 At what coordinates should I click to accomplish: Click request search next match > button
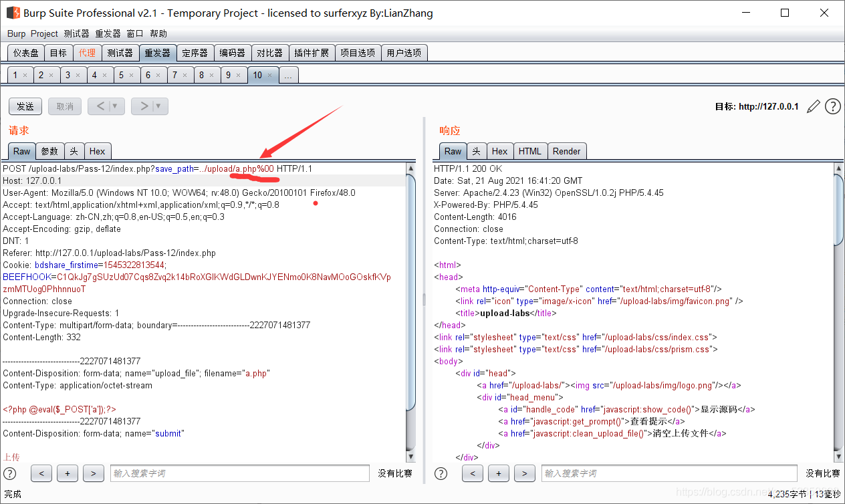[x=93, y=473]
